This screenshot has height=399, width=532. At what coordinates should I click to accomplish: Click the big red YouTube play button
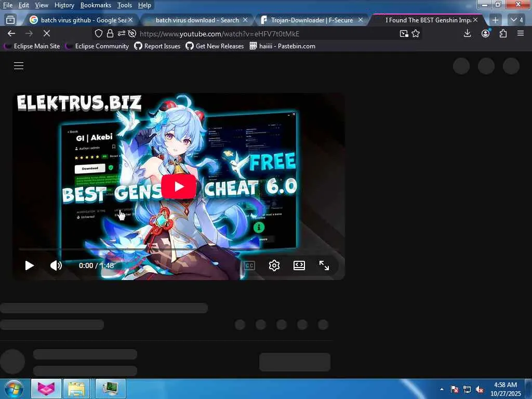pos(179,187)
